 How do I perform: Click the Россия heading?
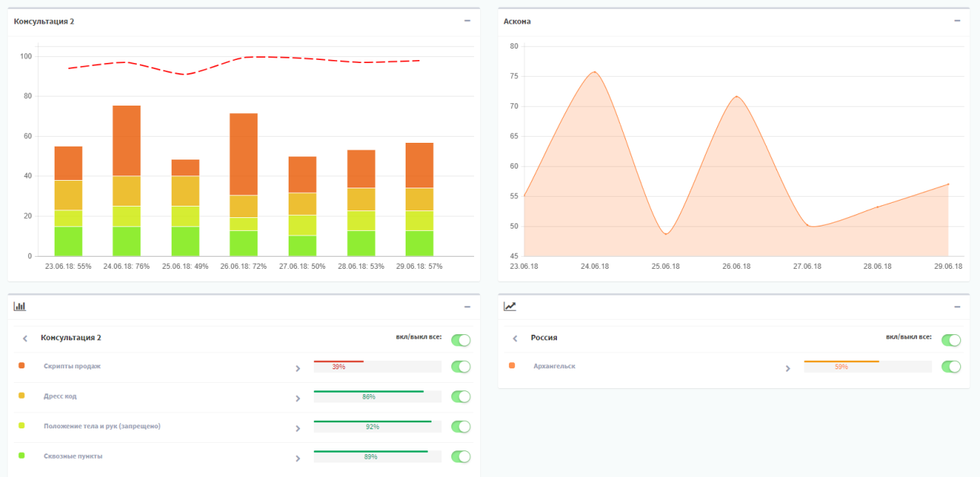(x=544, y=338)
